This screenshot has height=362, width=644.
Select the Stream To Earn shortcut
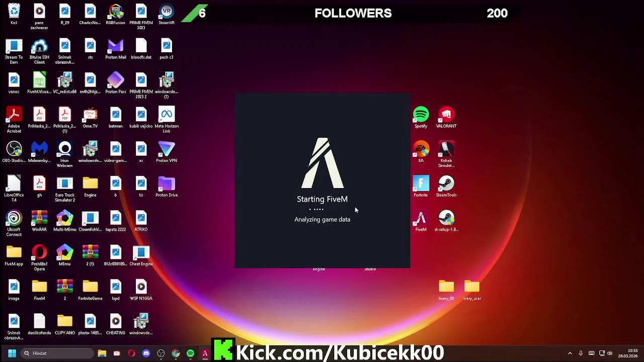[x=14, y=51]
